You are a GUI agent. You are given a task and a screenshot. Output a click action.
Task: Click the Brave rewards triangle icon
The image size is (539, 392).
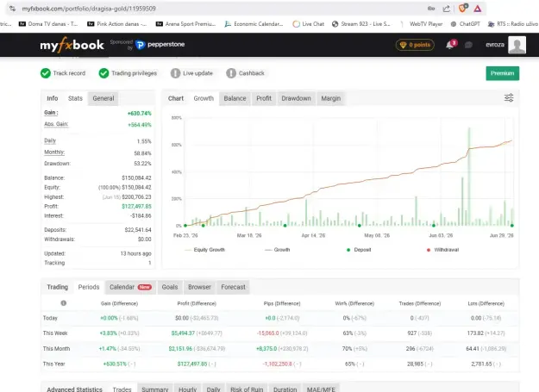coord(478,9)
